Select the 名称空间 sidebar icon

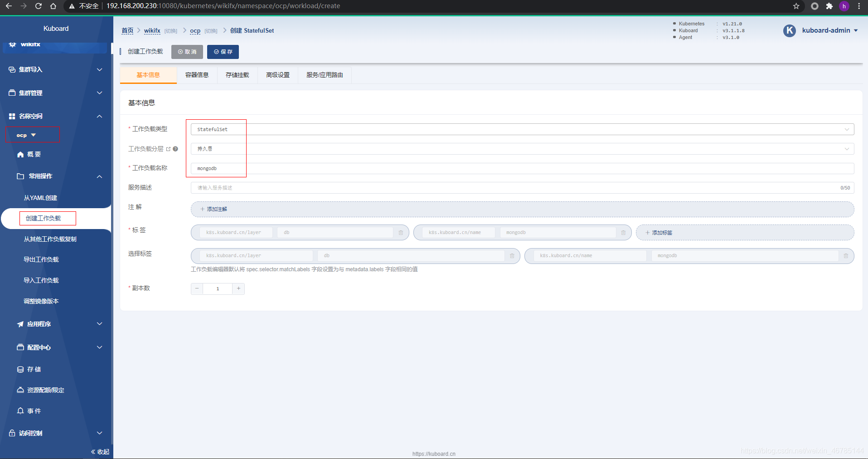[12, 116]
